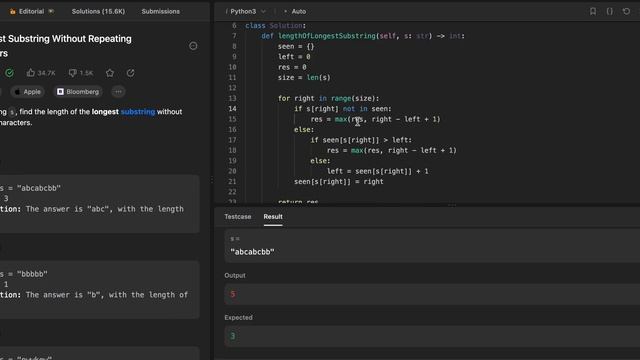
Task: Open the Python3 language dropdown
Action: [x=247, y=11]
